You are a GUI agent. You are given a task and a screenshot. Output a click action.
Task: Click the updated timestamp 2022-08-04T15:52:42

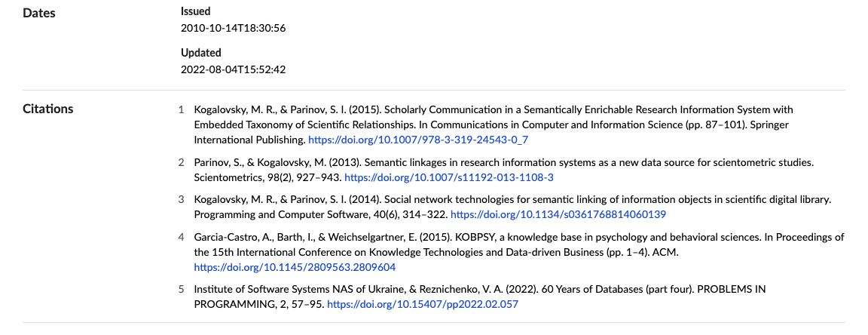233,69
